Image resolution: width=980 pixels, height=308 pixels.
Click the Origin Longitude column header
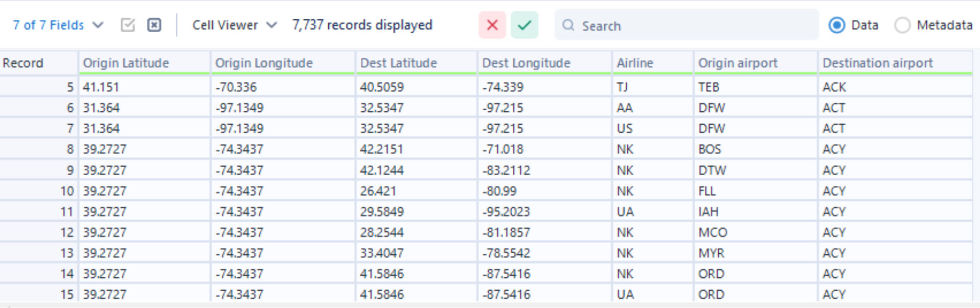coord(264,63)
